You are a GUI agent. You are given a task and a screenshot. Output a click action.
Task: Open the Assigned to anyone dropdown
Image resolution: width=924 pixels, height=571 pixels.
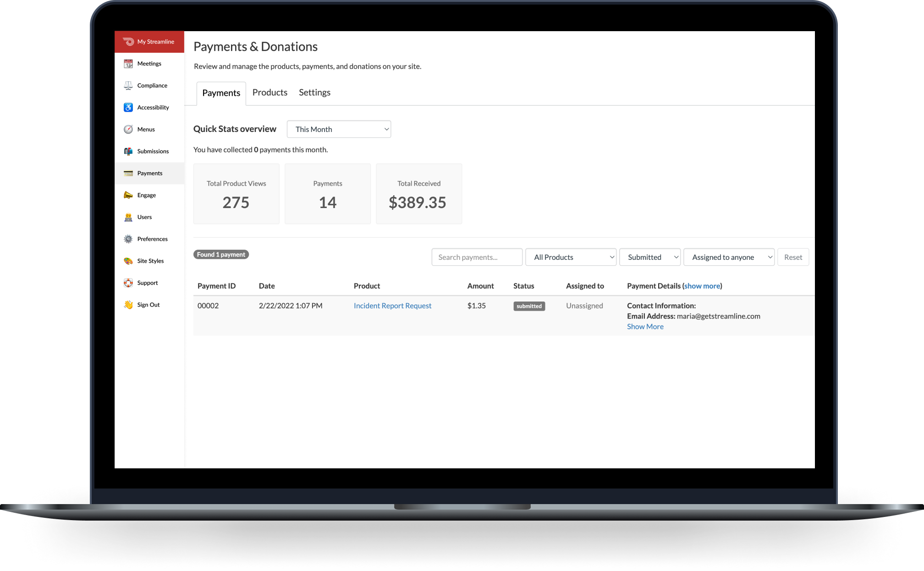pos(729,257)
